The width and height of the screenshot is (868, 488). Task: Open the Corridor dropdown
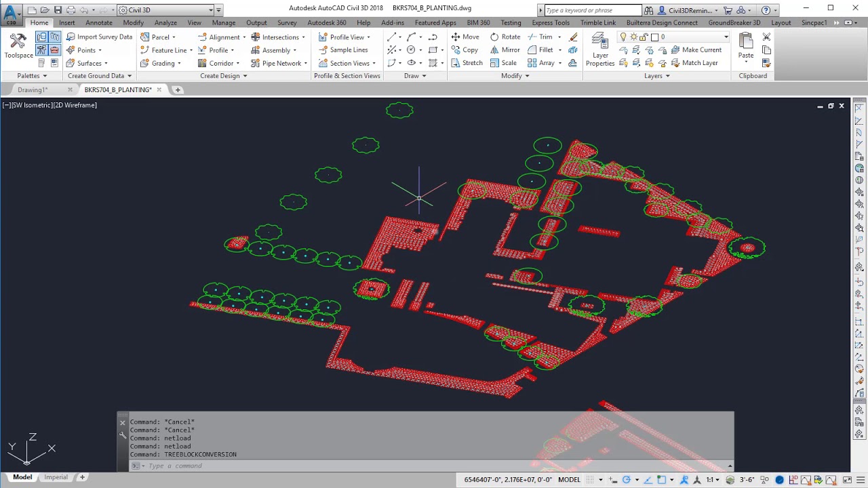[219, 63]
